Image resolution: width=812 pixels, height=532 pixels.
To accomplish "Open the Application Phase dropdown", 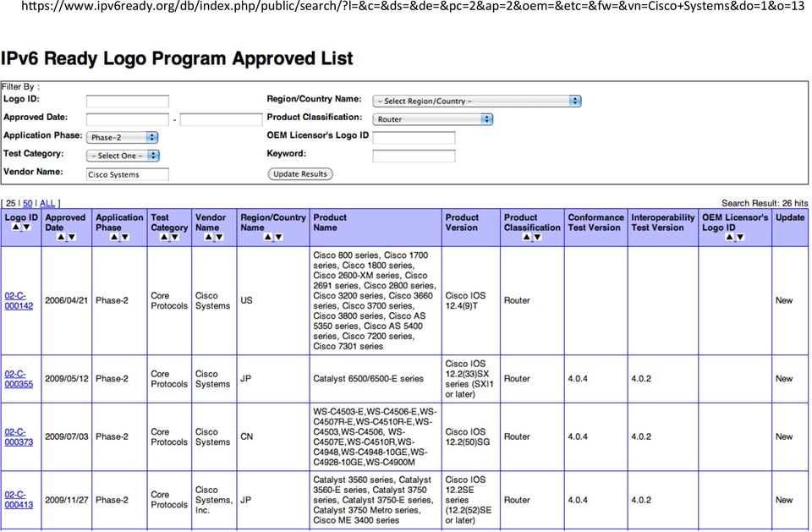I will [x=122, y=137].
